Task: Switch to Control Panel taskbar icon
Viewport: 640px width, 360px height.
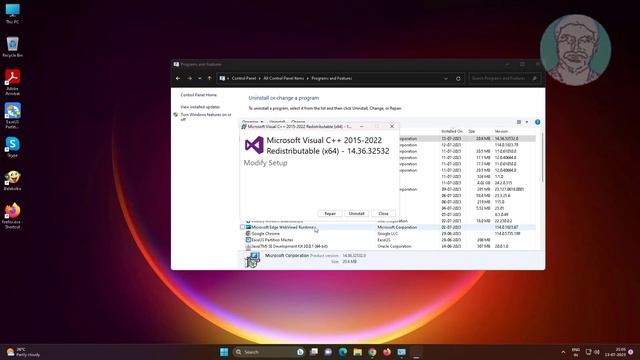Action: (x=402, y=352)
